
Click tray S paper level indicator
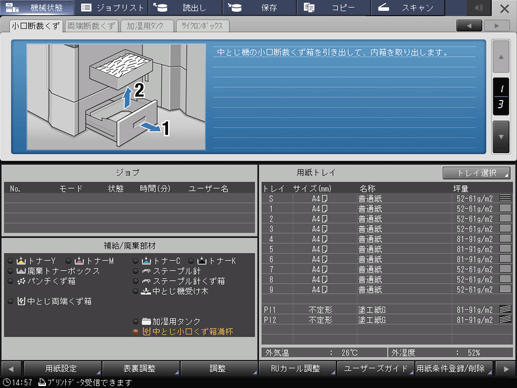505,198
